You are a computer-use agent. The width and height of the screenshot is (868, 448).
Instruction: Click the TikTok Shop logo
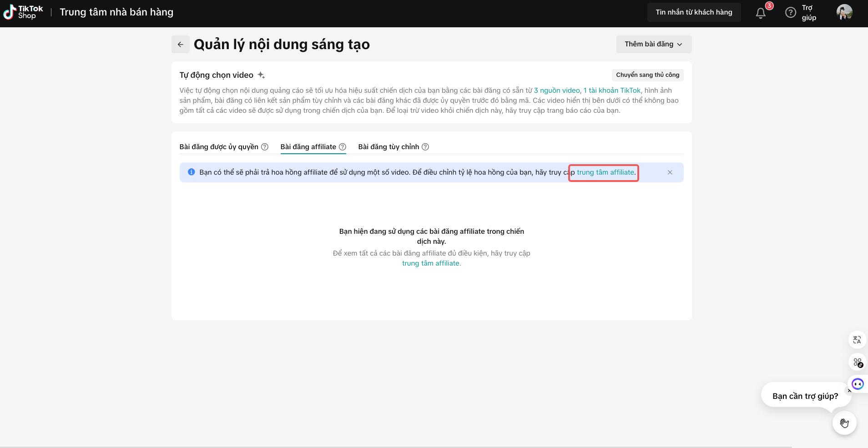click(x=23, y=12)
